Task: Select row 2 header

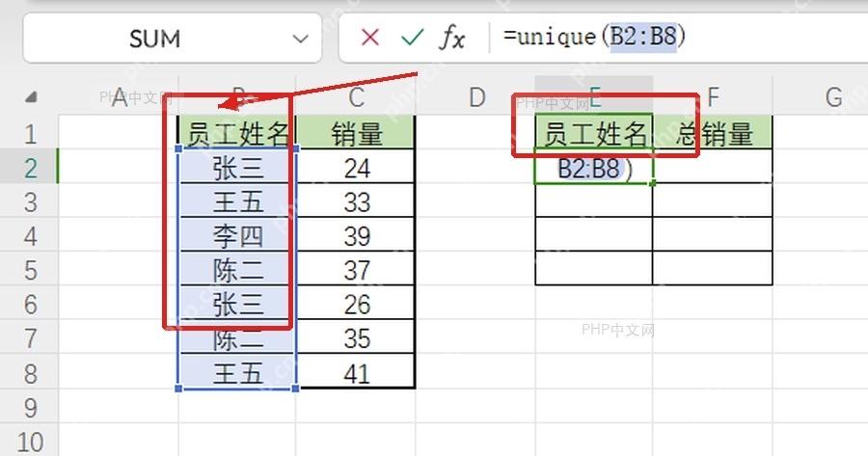Action: tap(29, 168)
